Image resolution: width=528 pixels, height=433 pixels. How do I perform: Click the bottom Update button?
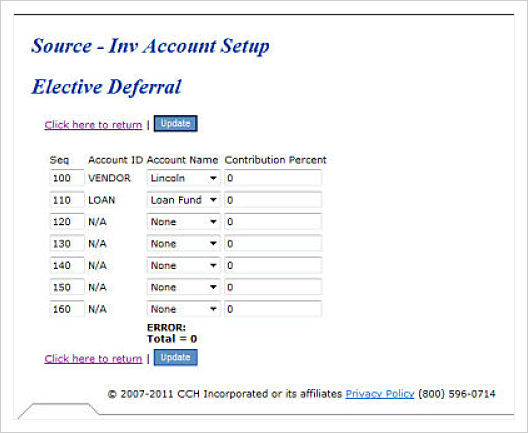coord(175,357)
